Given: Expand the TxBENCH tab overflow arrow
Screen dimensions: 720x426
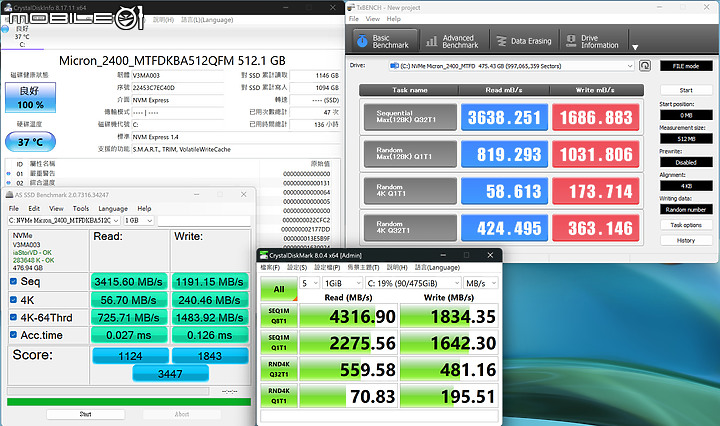Looking at the screenshot, I should (x=635, y=47).
